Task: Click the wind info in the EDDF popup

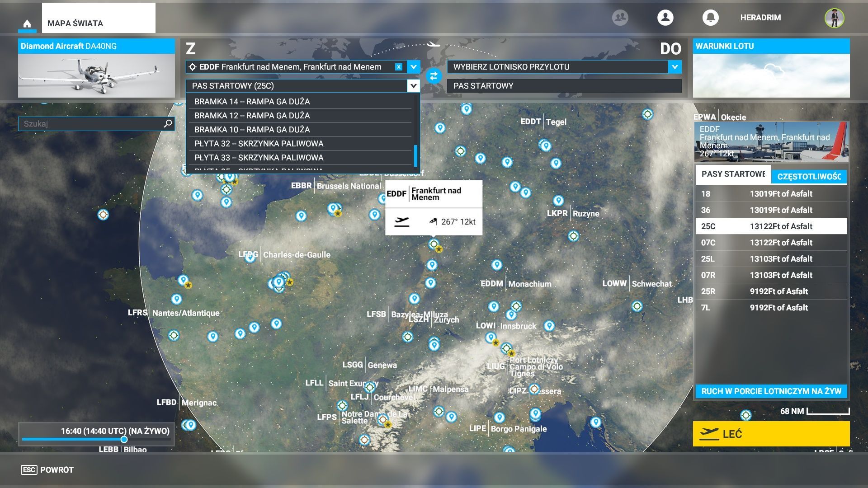Action: click(x=452, y=222)
